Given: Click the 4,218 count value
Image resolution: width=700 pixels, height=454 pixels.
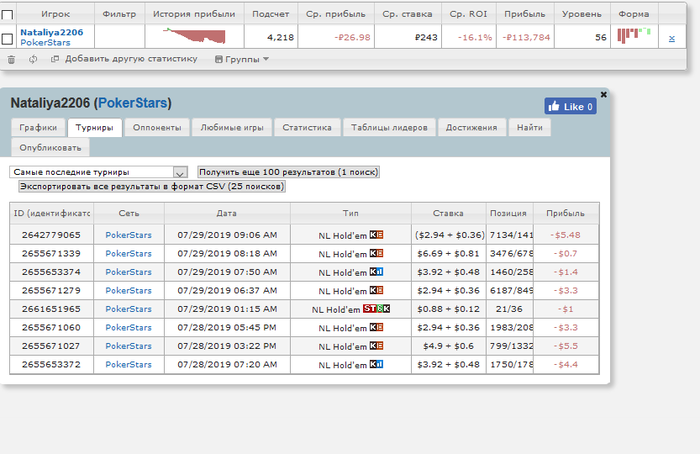Looking at the screenshot, I should (x=280, y=37).
